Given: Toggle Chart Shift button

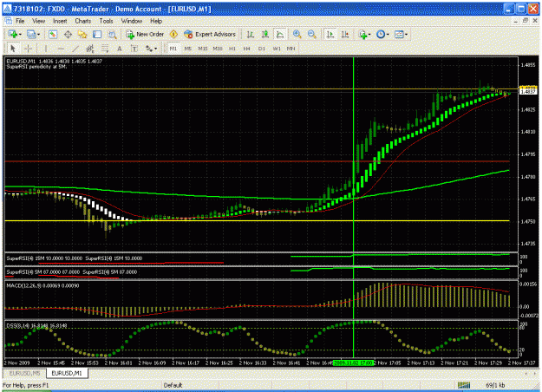Looking at the screenshot, I should [345, 34].
